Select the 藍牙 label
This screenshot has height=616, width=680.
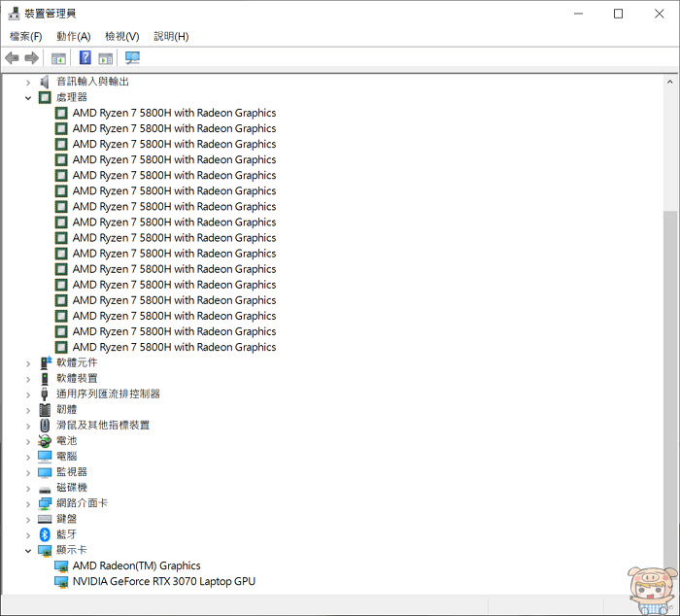66,534
